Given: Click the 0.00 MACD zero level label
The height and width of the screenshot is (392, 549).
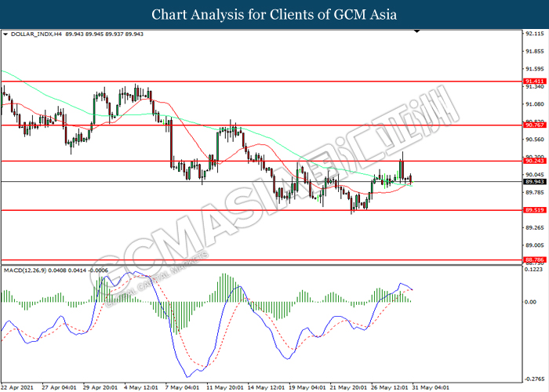Looking at the screenshot, I should 532,303.
